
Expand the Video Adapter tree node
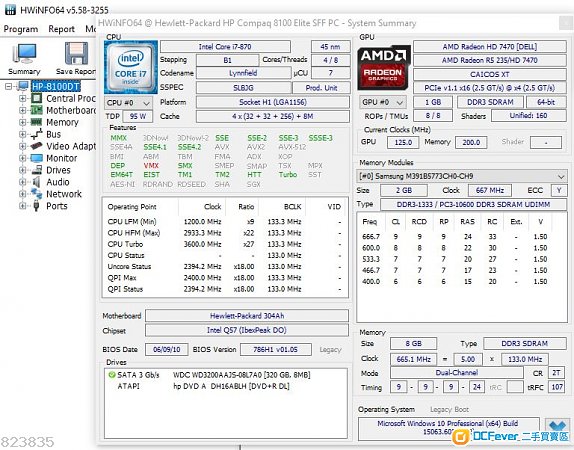point(22,146)
